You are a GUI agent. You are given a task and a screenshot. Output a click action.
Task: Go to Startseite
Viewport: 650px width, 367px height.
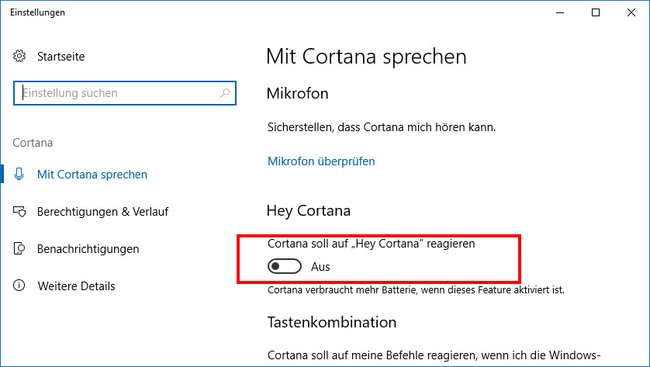[x=61, y=56]
